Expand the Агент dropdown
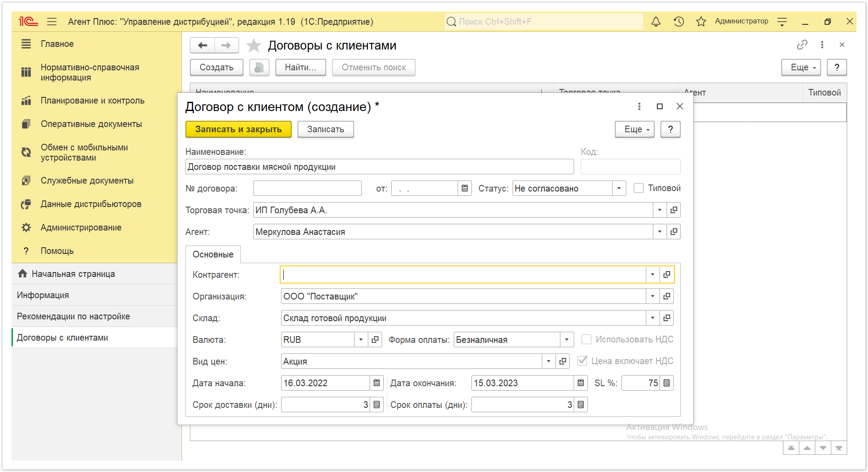The height and width of the screenshot is (472, 868). click(660, 232)
